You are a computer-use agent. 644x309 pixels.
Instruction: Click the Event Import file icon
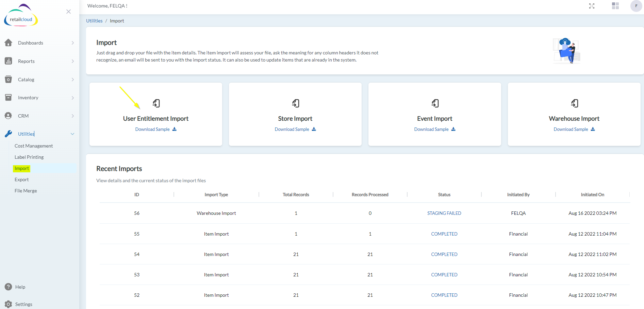click(x=435, y=103)
